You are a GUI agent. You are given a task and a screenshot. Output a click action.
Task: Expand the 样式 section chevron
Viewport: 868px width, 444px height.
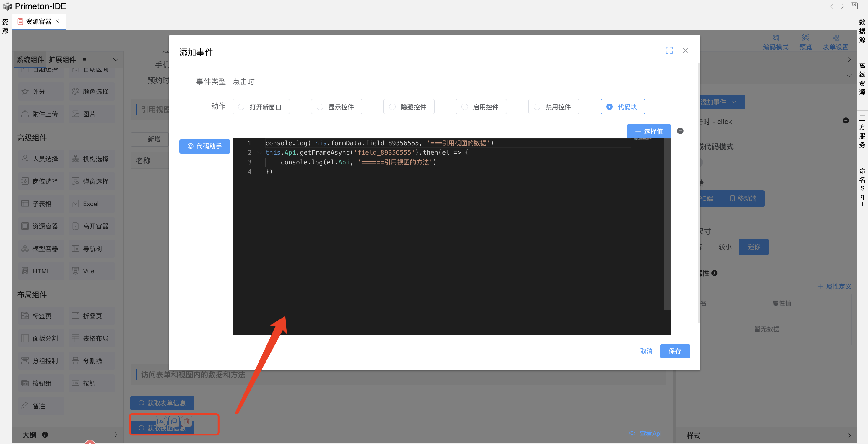tap(849, 435)
